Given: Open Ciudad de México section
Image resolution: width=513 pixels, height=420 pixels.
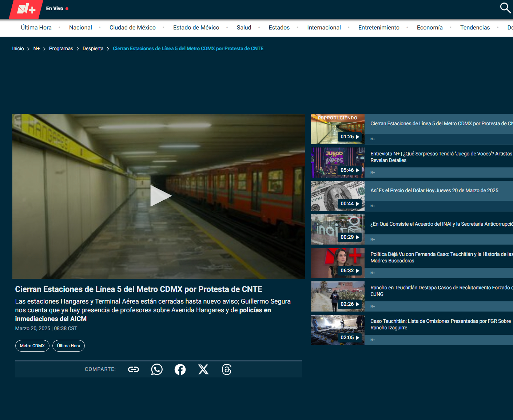Looking at the screenshot, I should [132, 28].
